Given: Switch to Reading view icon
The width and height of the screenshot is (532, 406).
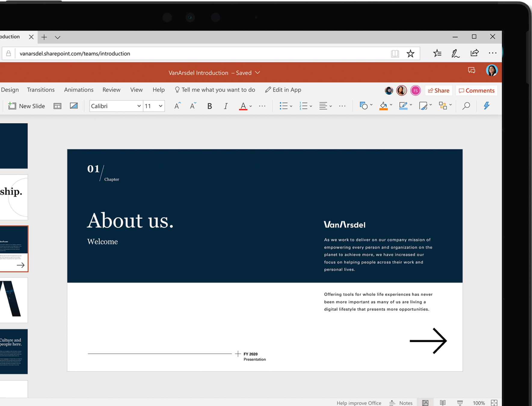Looking at the screenshot, I should [x=442, y=403].
